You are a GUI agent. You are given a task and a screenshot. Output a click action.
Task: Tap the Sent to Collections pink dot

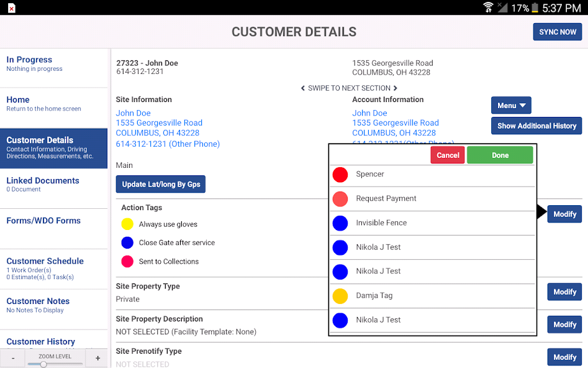coord(127,262)
